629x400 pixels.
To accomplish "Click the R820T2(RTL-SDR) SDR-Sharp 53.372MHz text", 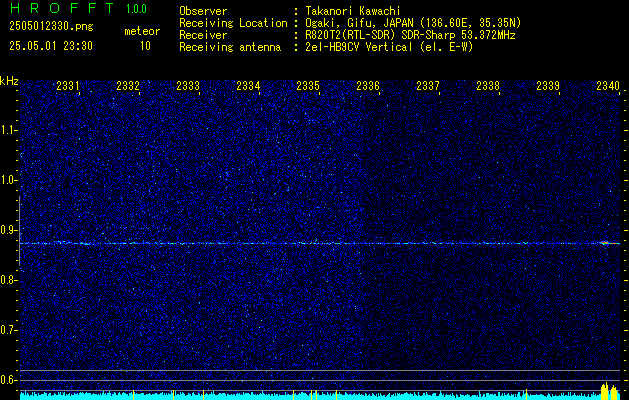I will pyautogui.click(x=410, y=35).
